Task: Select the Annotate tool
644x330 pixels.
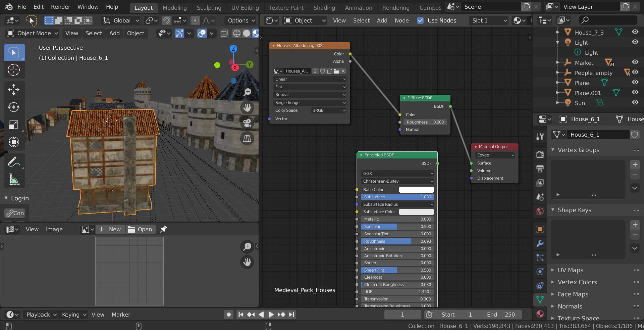Action: coord(14,162)
